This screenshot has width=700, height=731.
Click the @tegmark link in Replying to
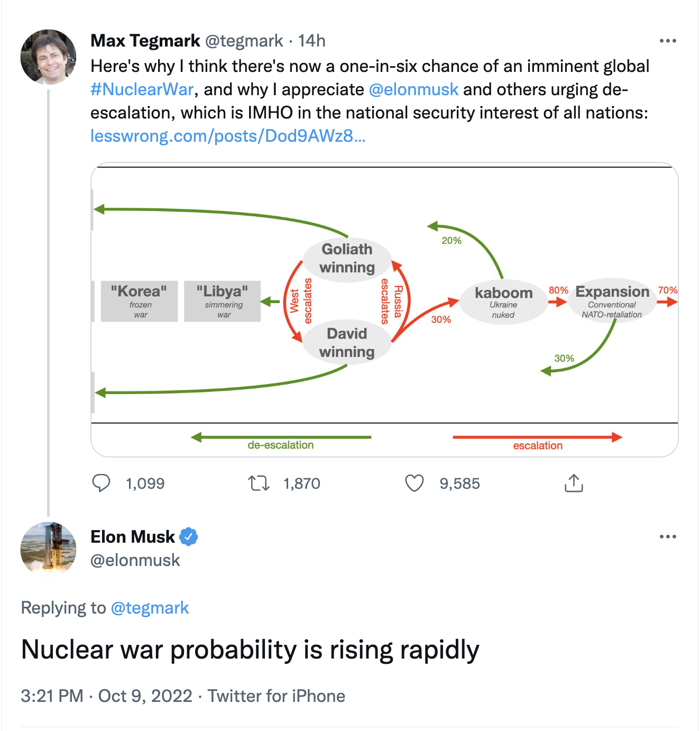[150, 608]
